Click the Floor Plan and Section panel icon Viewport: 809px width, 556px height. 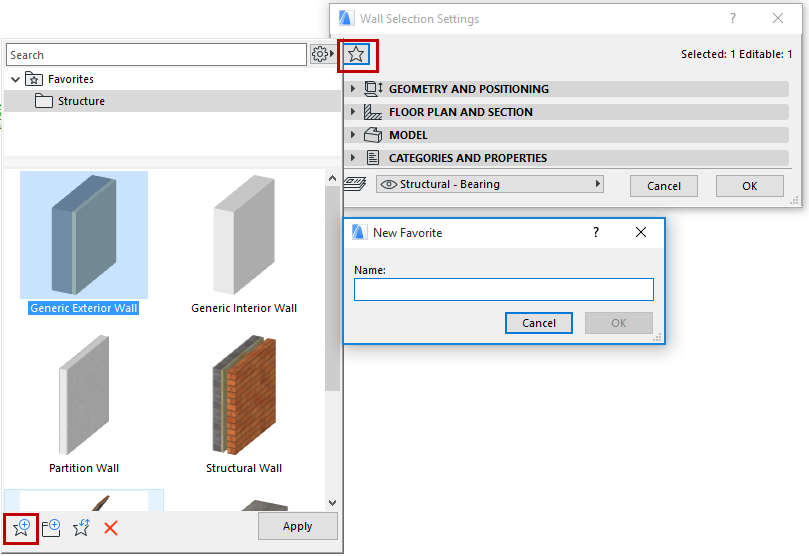[373, 112]
